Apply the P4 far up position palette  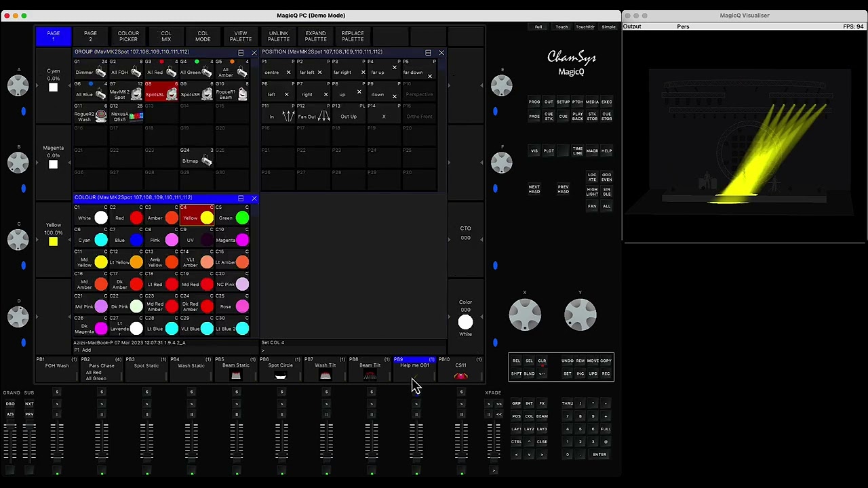tap(384, 70)
